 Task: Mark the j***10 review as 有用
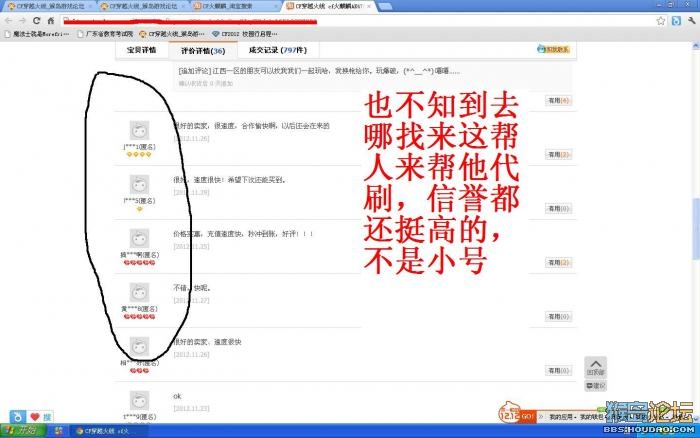coord(558,154)
